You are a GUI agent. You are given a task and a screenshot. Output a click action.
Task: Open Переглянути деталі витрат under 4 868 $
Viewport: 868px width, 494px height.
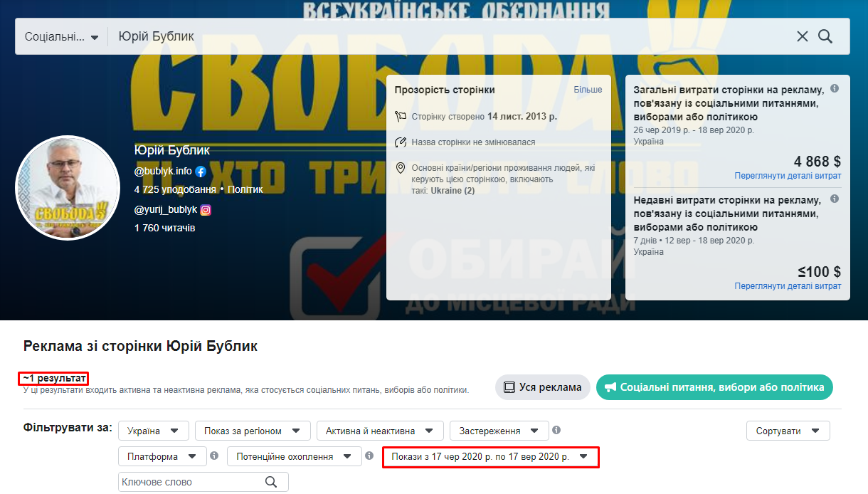[x=788, y=176]
